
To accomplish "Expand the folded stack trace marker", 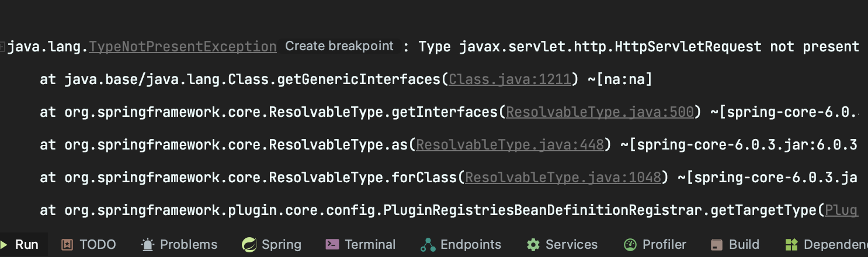I will coord(3,46).
